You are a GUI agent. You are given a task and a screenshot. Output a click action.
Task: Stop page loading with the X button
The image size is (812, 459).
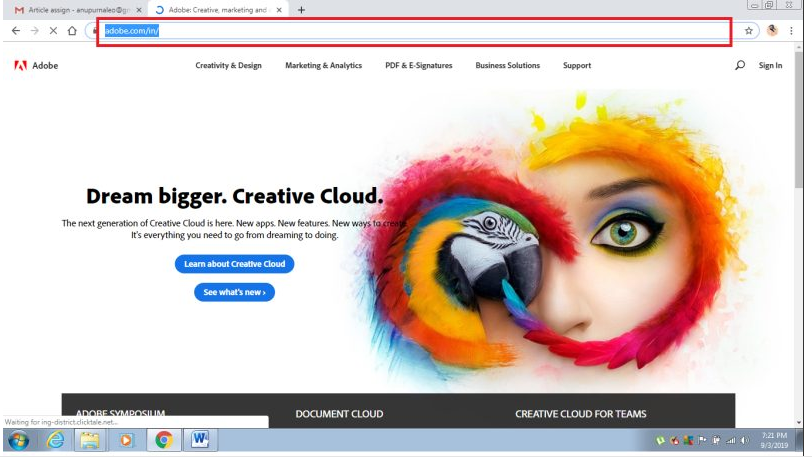53,31
